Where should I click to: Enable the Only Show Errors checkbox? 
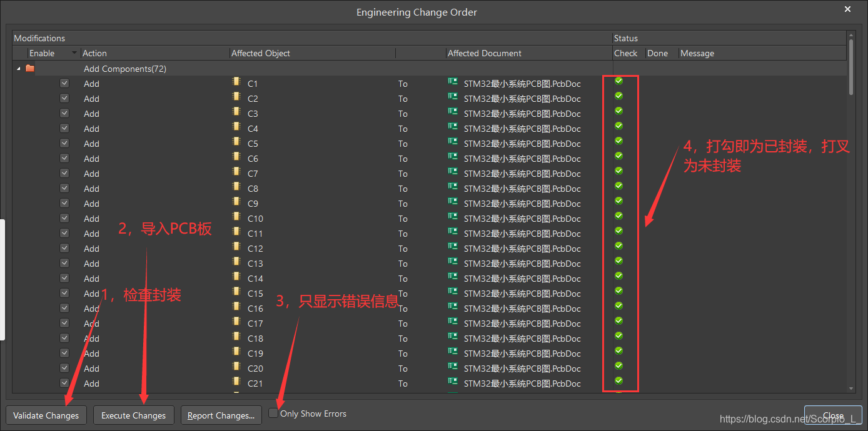tap(273, 413)
